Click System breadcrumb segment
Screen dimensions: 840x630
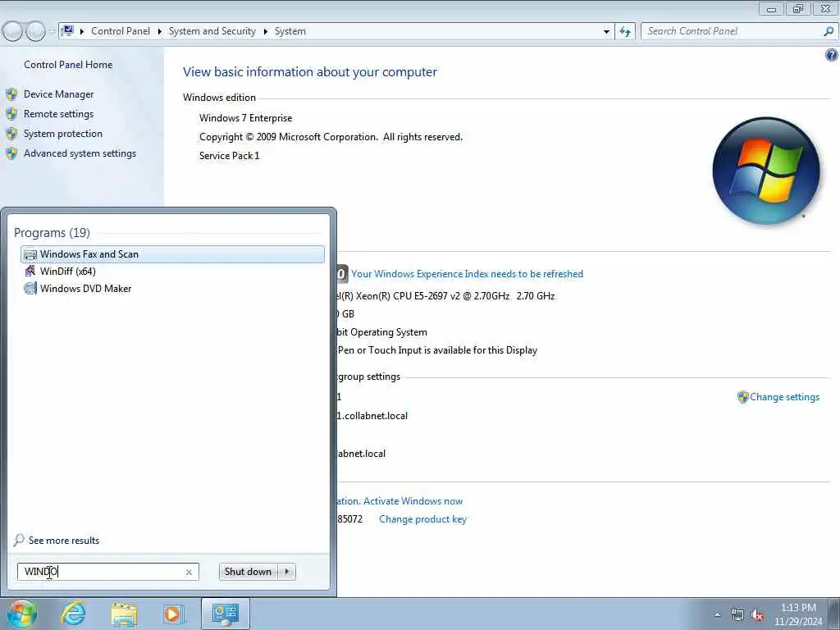(x=290, y=31)
